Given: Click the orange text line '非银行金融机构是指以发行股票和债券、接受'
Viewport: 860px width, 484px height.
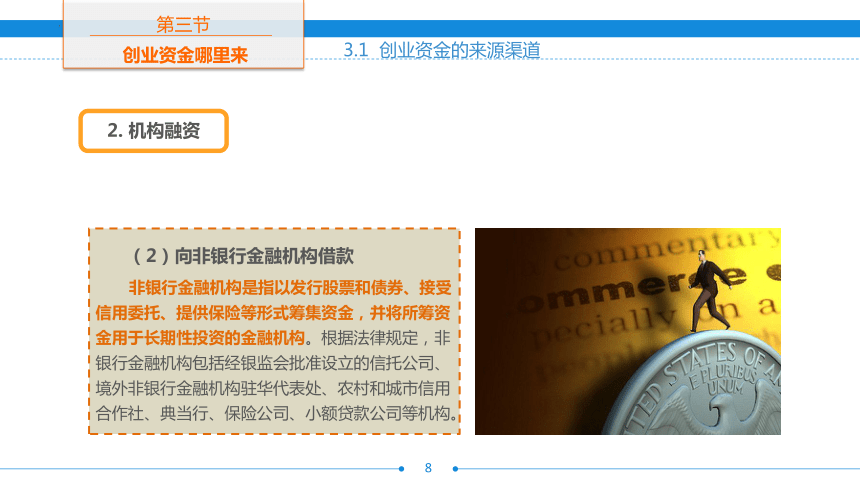Looking at the screenshot, I should [290, 288].
